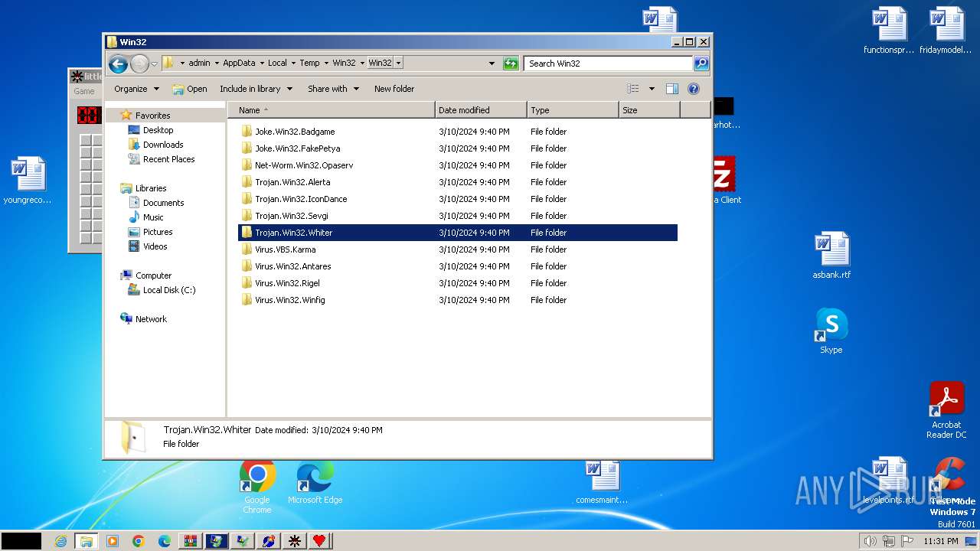Select the Net-Worm.Win32.Opaserv folder
Viewport: 980px width, 551px height.
[458, 165]
